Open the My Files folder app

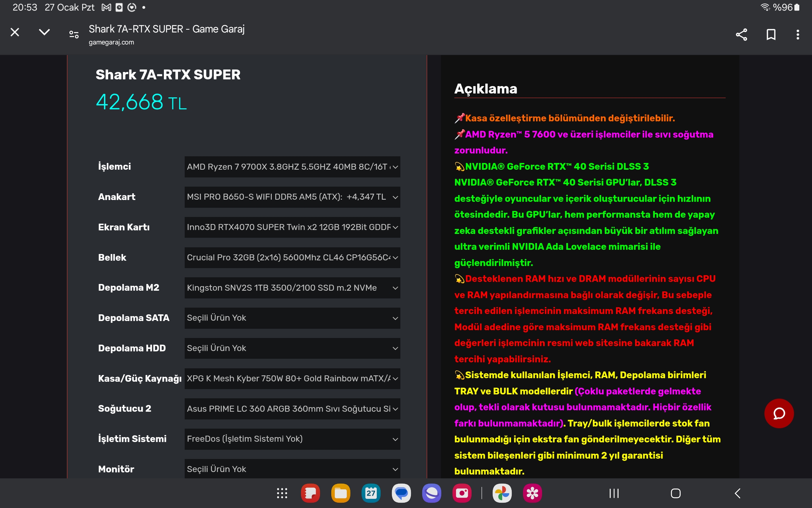coord(341,493)
